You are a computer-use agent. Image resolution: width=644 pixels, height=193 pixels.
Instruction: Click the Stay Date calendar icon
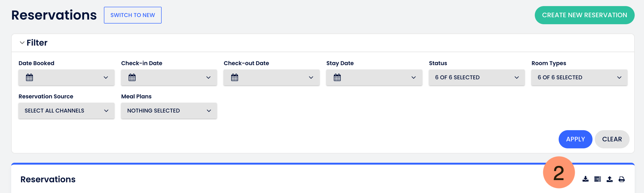(337, 77)
